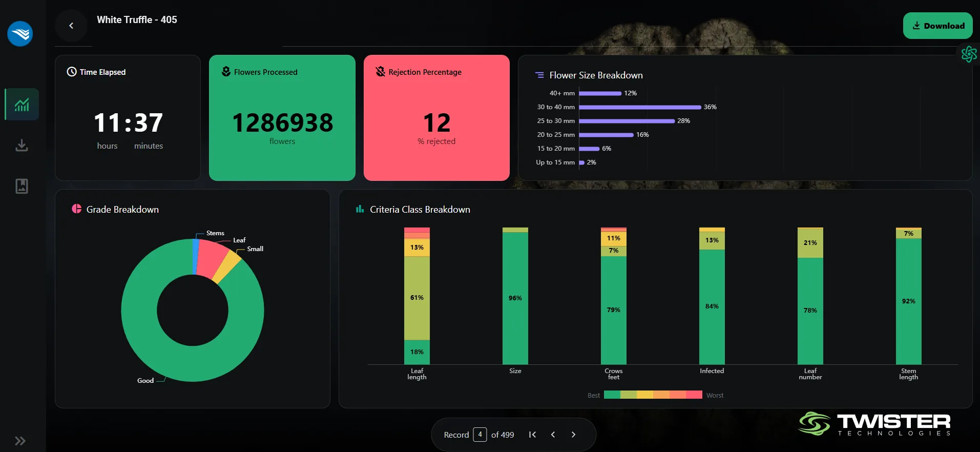Image resolution: width=980 pixels, height=452 pixels.
Task: Click the Criteria Class Breakdown bar icon
Action: point(360,209)
